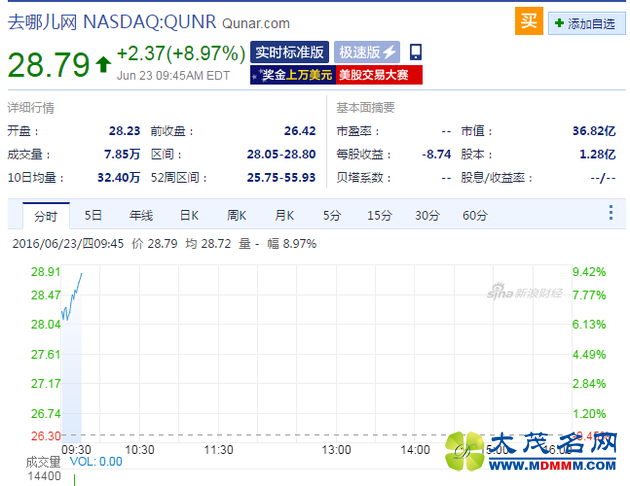
Task: Click the 基本面摘要 section heading
Action: point(366,108)
